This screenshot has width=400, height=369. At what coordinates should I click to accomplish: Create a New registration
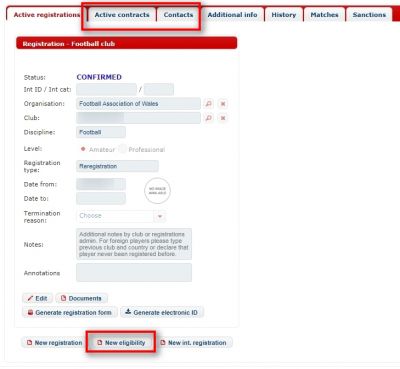54,343
